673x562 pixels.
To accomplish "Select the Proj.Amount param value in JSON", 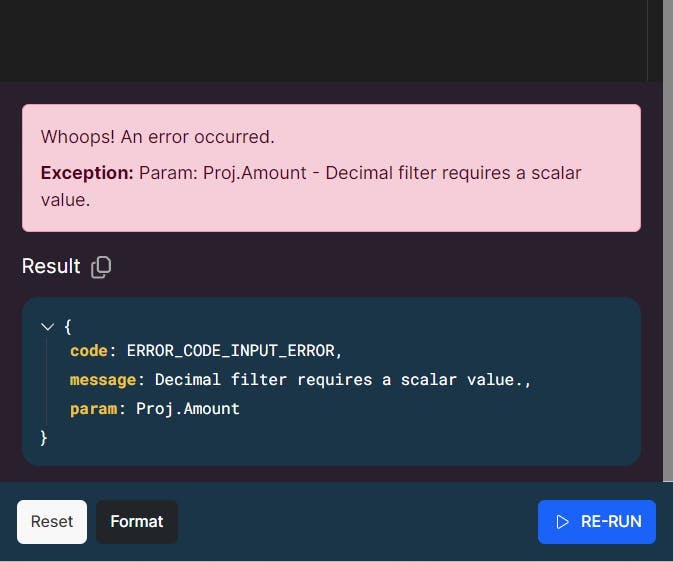I will pyautogui.click(x=188, y=408).
